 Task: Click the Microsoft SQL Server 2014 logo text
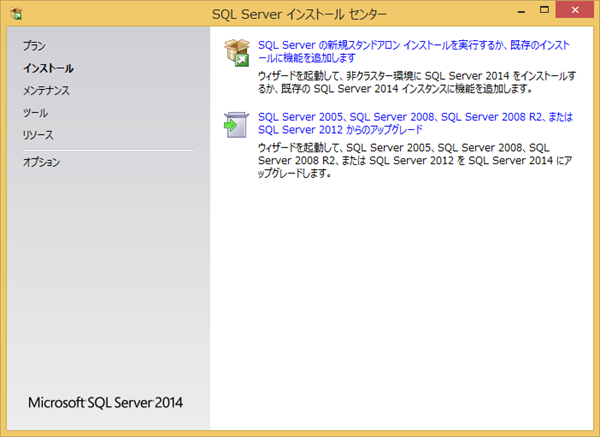coord(106,403)
